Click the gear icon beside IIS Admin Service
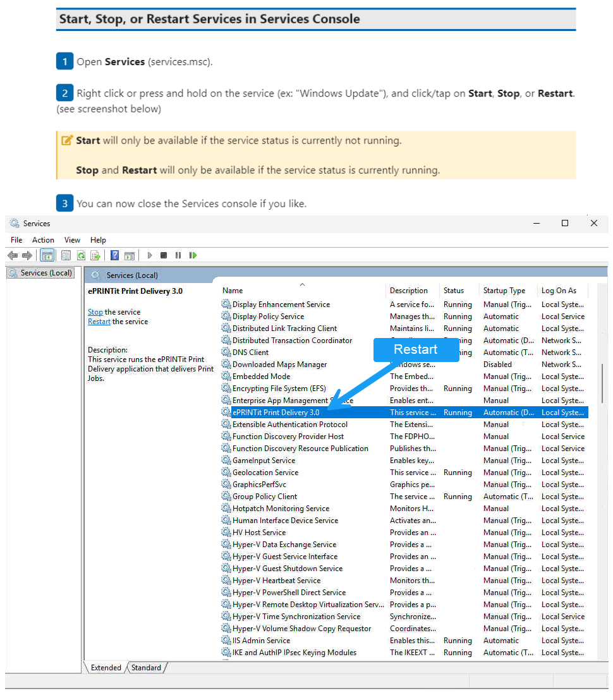613x700 pixels. pyautogui.click(x=226, y=640)
